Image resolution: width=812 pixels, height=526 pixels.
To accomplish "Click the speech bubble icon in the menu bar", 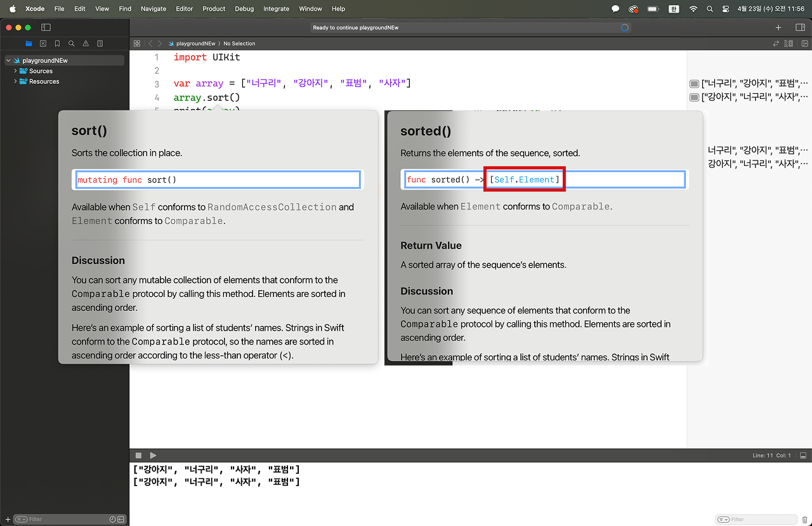I will click(x=615, y=9).
